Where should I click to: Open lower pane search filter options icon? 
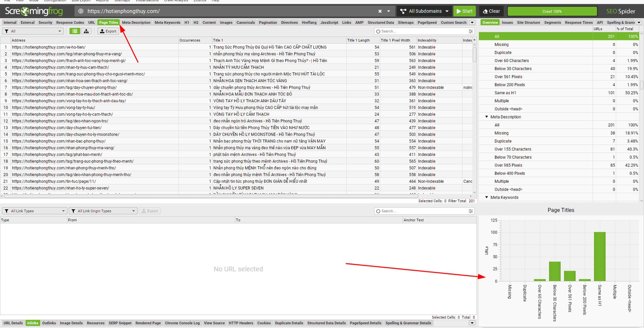tap(471, 211)
